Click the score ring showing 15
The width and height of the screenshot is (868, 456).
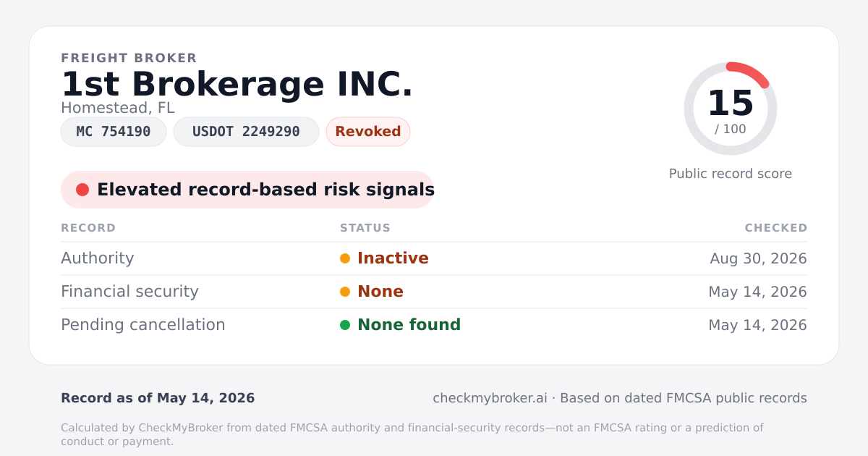pyautogui.click(x=731, y=109)
